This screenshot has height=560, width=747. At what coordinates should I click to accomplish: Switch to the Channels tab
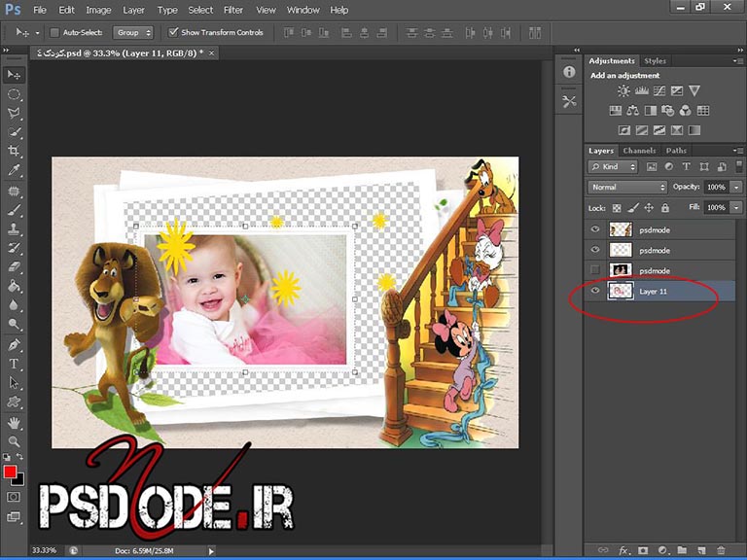click(x=639, y=151)
